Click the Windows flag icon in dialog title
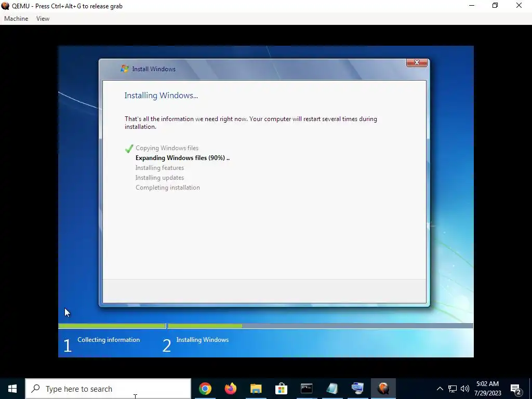 point(125,69)
